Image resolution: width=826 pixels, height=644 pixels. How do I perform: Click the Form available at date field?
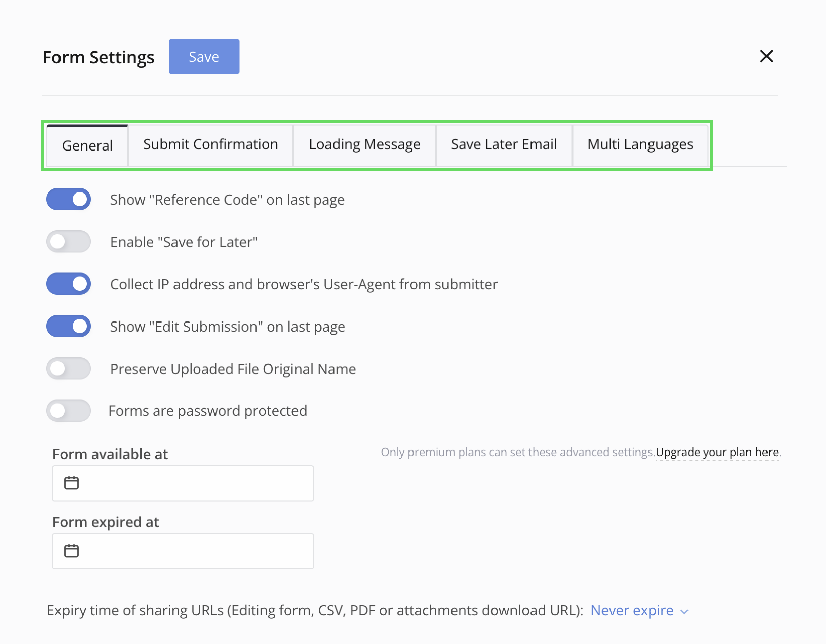click(183, 483)
